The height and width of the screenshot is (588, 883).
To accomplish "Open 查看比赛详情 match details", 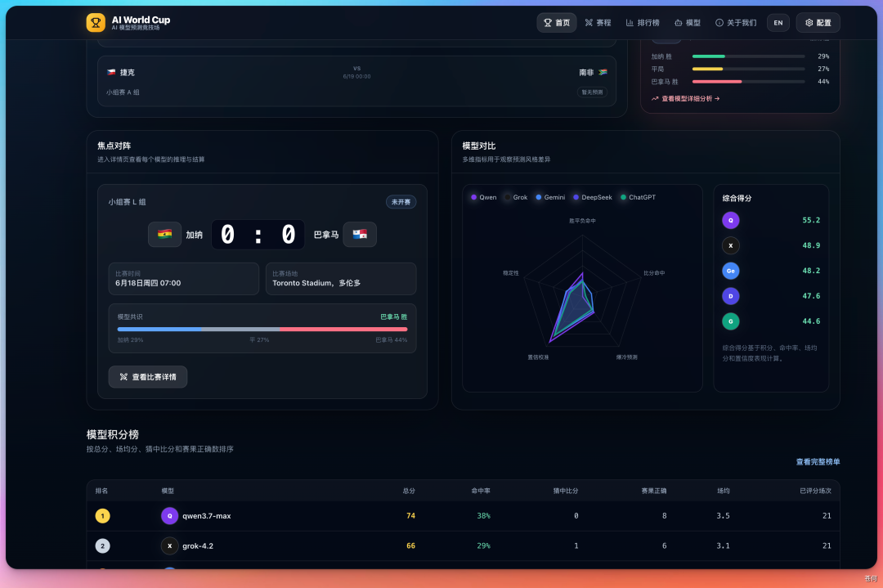I will coord(147,377).
